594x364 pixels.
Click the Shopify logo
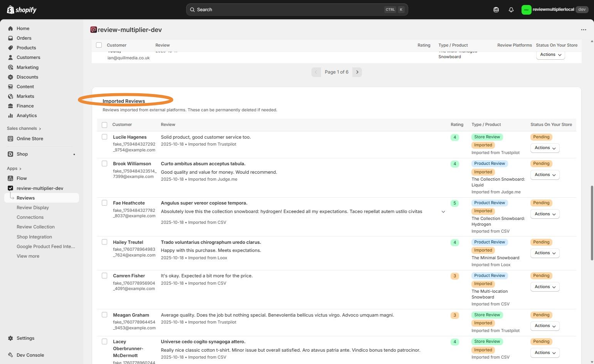click(22, 10)
